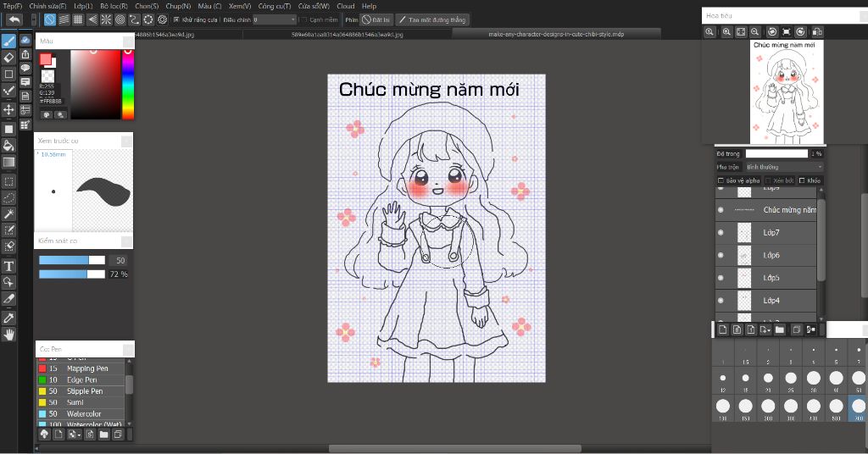Hide layer Lớp7
The width and height of the screenshot is (868, 454).
click(x=721, y=232)
